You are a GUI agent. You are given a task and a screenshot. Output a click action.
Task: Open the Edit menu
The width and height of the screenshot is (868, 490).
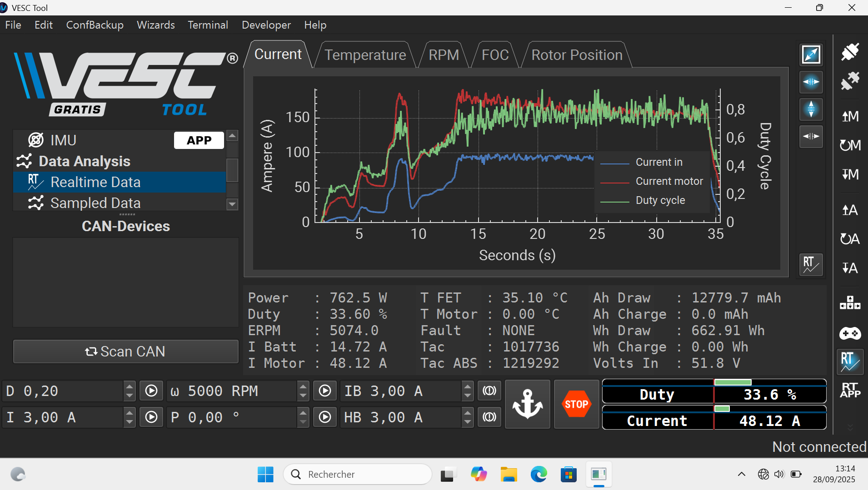(x=44, y=25)
